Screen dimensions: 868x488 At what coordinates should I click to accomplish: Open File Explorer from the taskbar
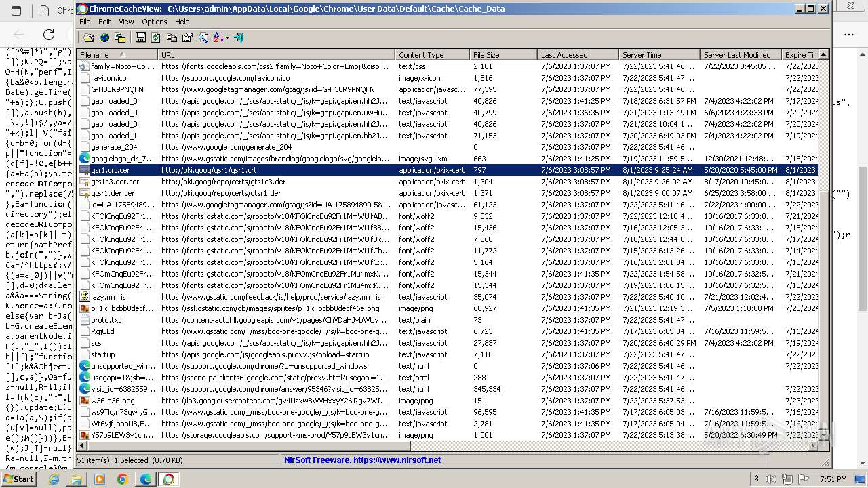[x=77, y=479]
